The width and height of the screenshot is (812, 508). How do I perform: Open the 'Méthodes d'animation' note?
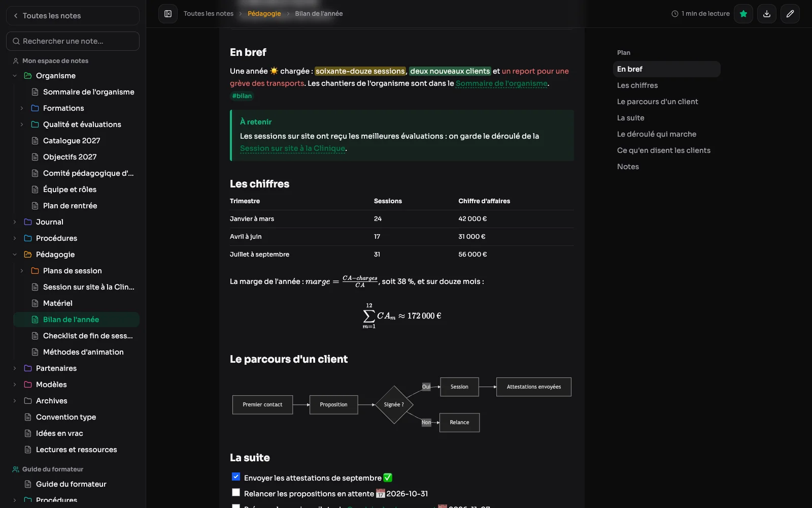[77, 352]
